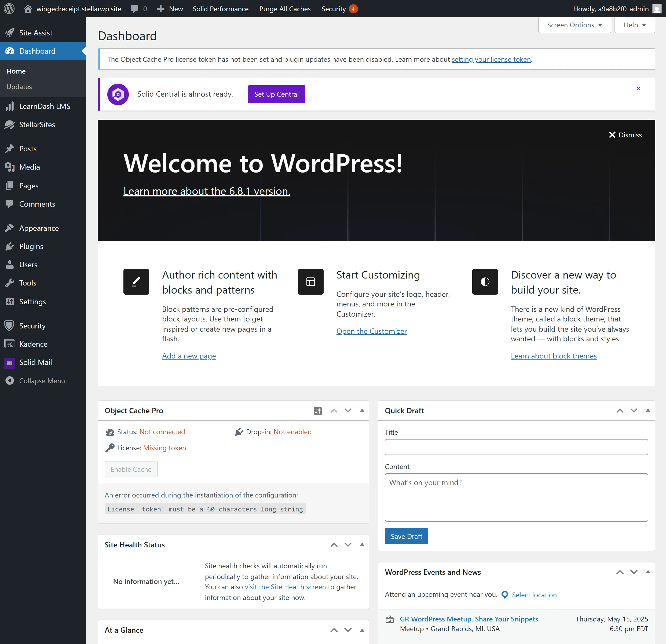Collapse the Site Health Status widget
This screenshot has height=644, width=666.
pos(361,544)
